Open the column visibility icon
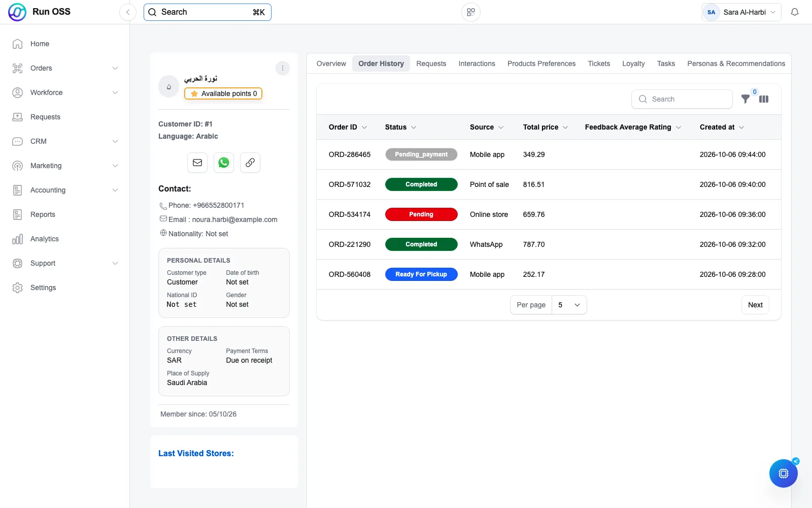 click(764, 99)
